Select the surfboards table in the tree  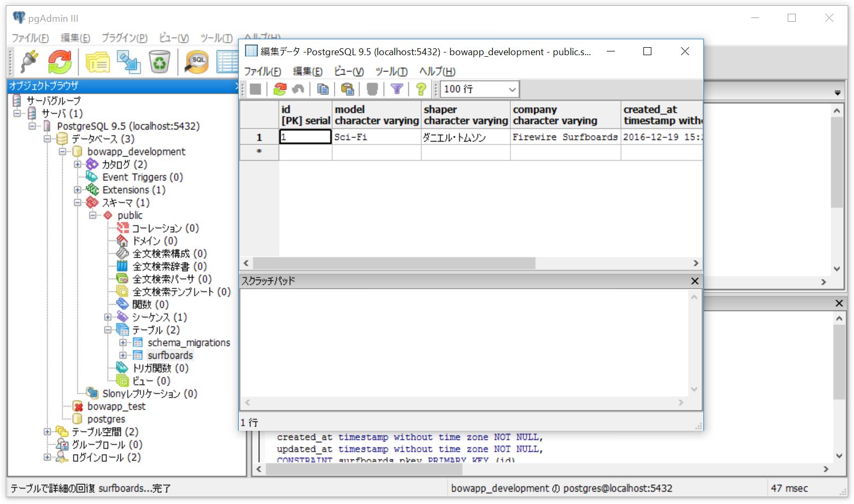coord(169,355)
